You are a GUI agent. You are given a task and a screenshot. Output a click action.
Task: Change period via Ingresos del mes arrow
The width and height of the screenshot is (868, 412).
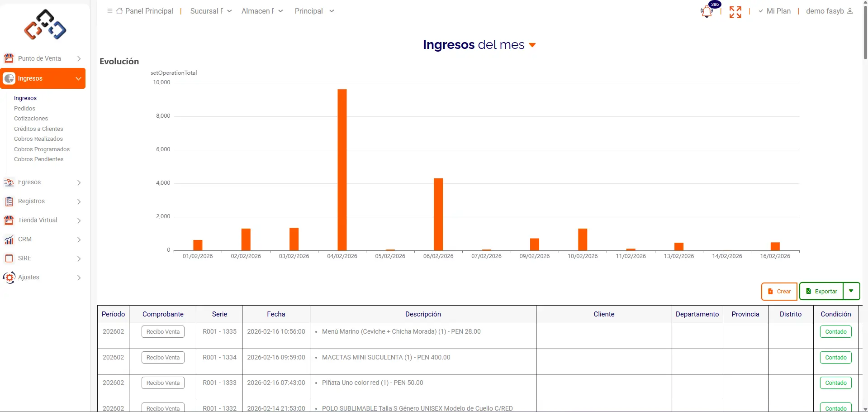click(x=532, y=45)
